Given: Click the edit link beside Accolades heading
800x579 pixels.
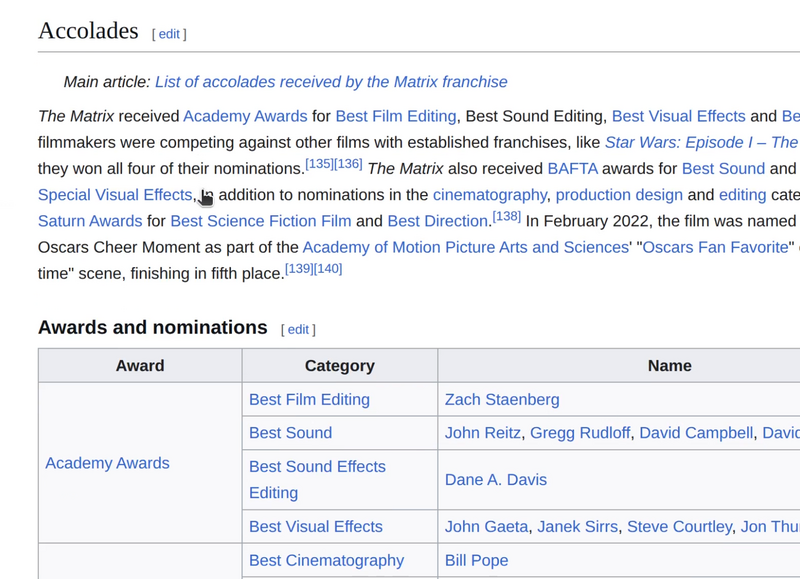Looking at the screenshot, I should point(169,34).
